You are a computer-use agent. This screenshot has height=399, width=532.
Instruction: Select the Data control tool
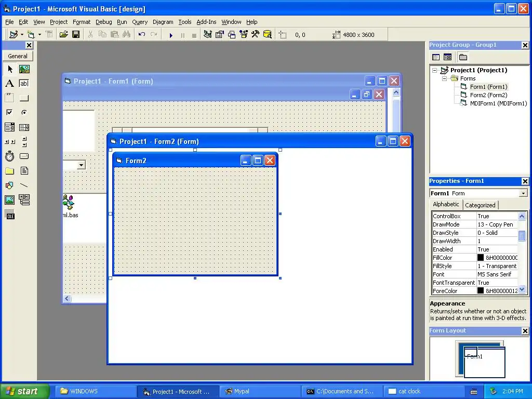(24, 200)
